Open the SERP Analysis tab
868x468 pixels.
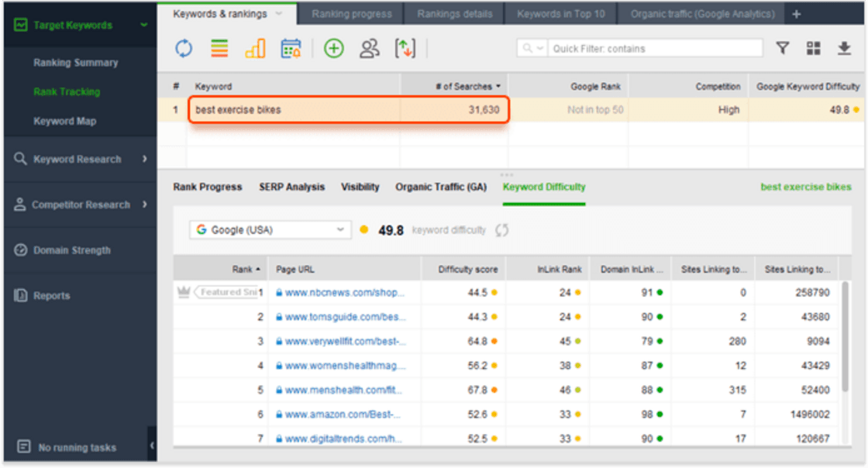tap(292, 187)
